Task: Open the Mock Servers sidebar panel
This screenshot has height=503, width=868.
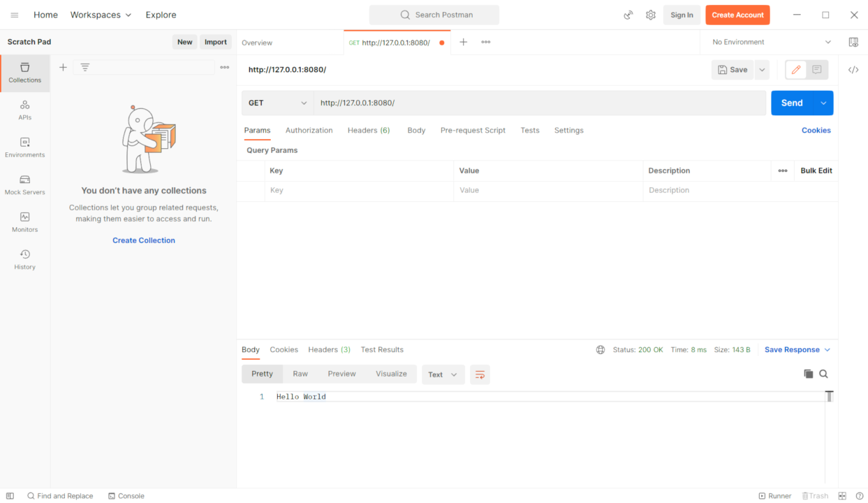Action: (x=25, y=185)
